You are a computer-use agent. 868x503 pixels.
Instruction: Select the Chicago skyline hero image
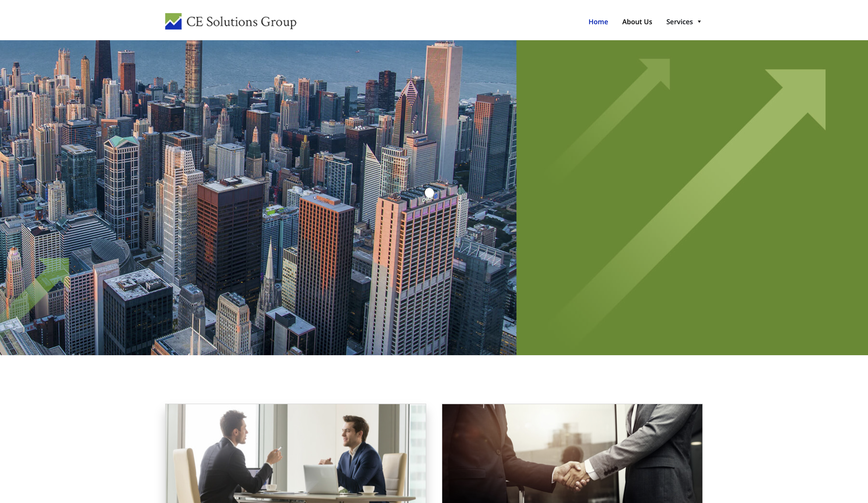pyautogui.click(x=258, y=197)
